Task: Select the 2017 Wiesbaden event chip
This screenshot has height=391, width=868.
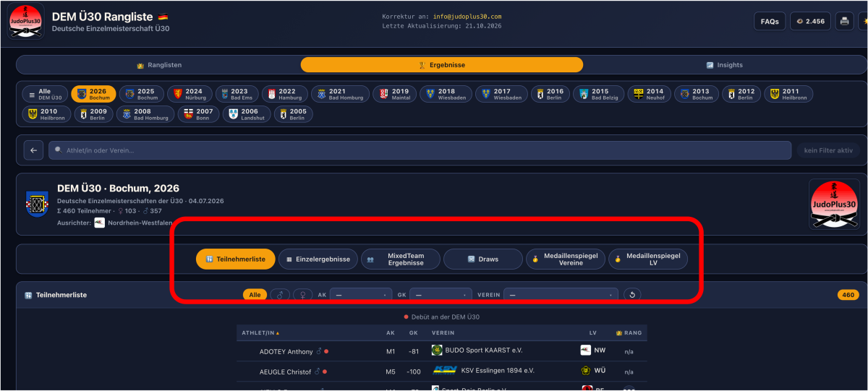Action: [x=501, y=94]
